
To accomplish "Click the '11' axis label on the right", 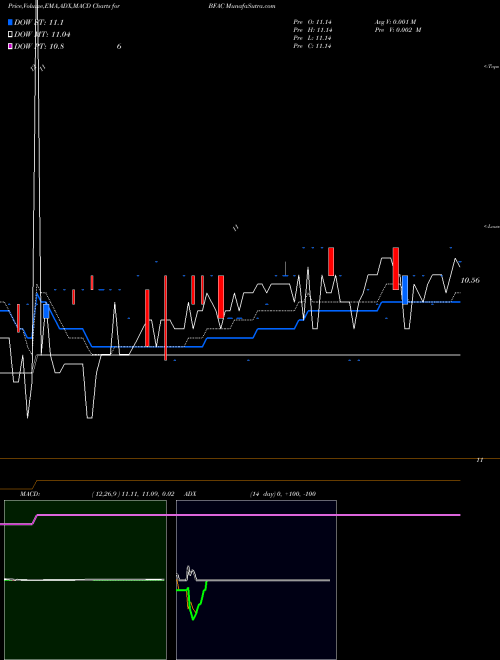I will 479,460.
